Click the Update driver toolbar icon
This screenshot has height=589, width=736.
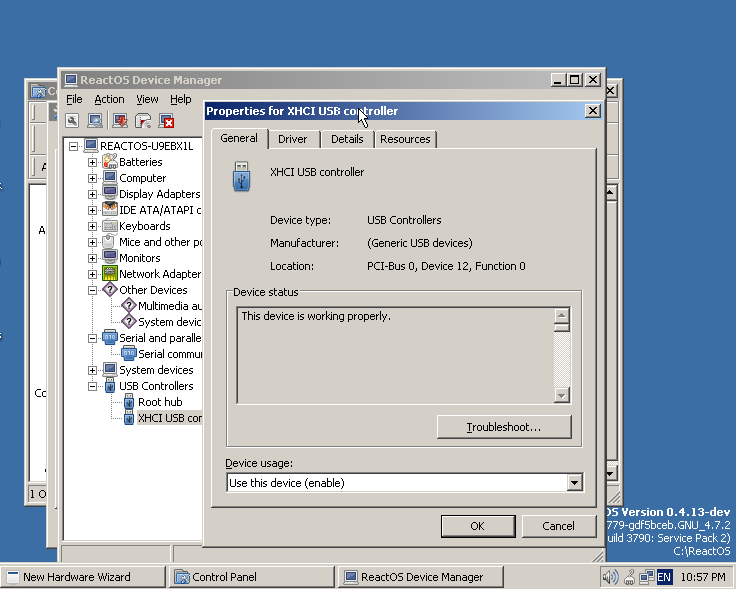click(x=120, y=121)
